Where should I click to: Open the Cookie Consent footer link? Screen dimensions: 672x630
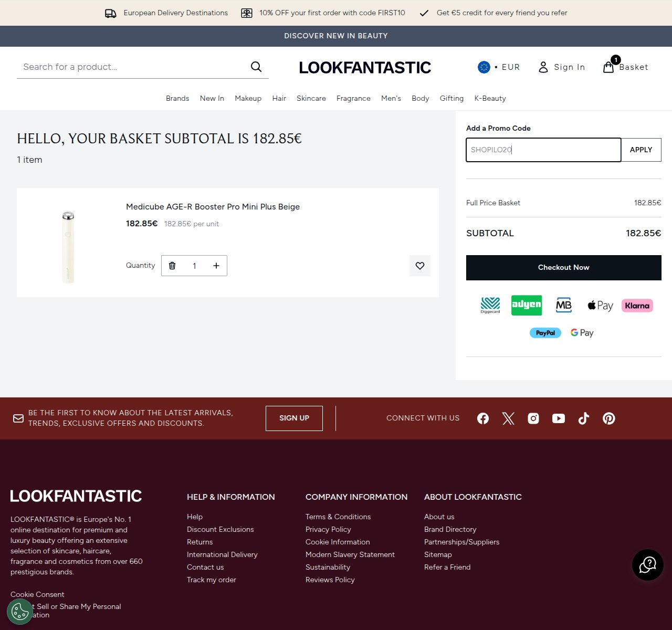(37, 594)
